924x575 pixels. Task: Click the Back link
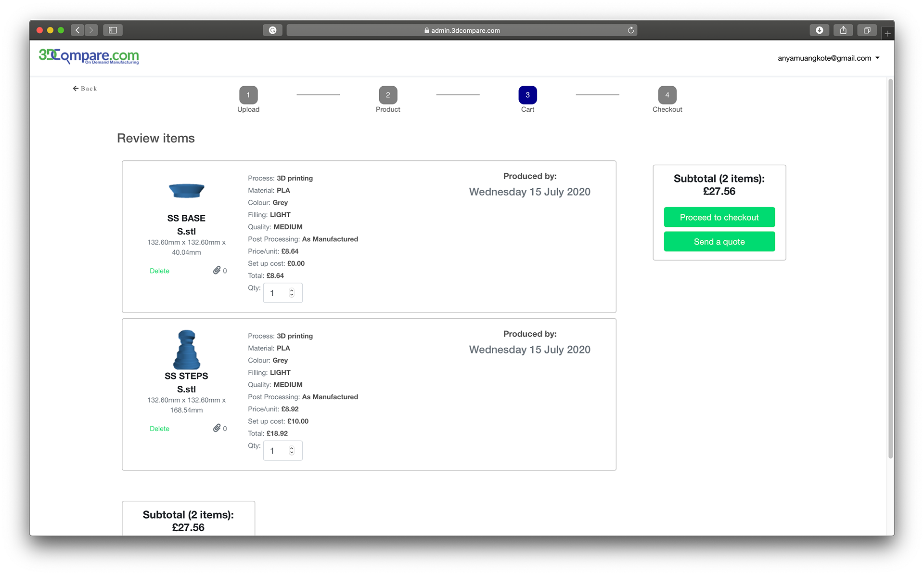(85, 88)
